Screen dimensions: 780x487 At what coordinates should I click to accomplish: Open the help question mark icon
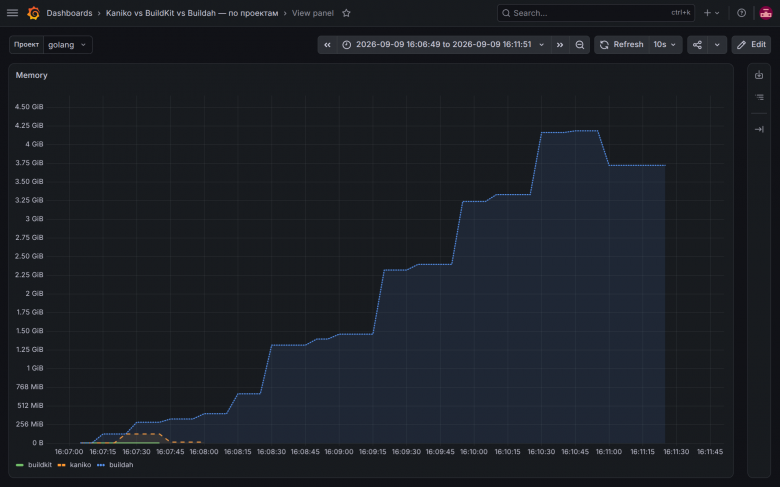[741, 13]
